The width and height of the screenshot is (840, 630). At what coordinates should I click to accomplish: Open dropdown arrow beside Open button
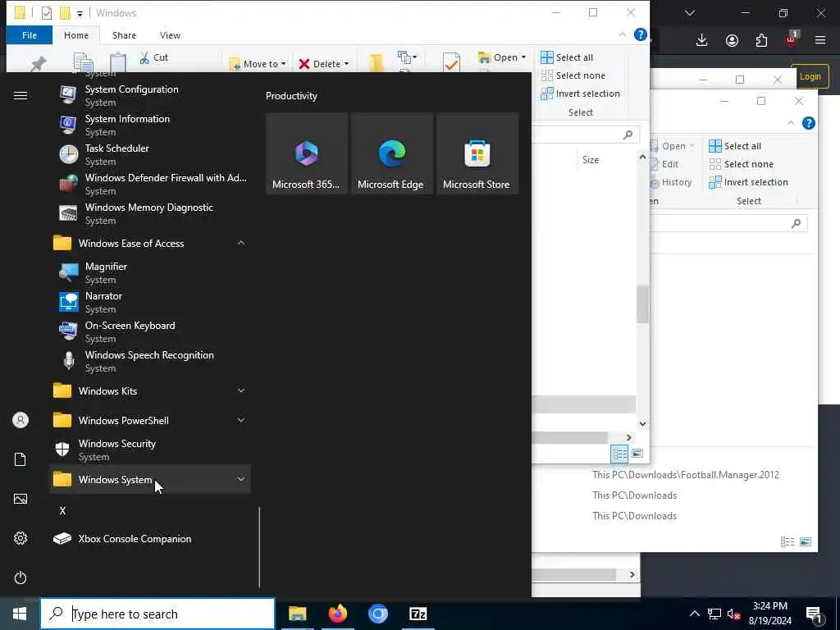coord(523,57)
